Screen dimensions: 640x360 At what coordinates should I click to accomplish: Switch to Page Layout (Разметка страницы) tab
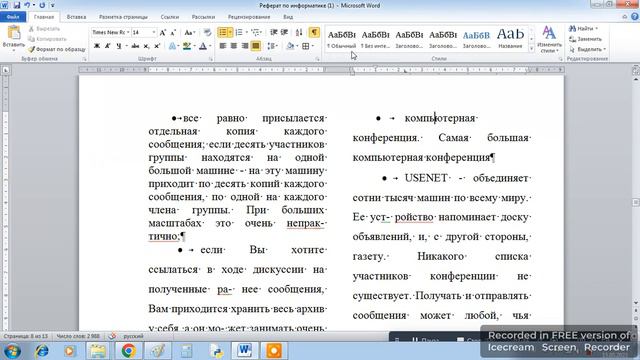123,17
